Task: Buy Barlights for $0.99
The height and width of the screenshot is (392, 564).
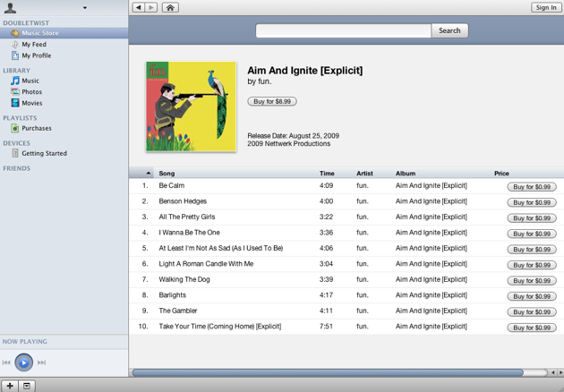Action: coord(532,296)
